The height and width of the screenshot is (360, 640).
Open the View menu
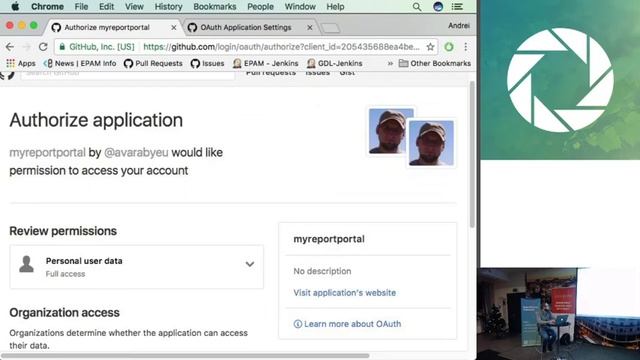(134, 7)
